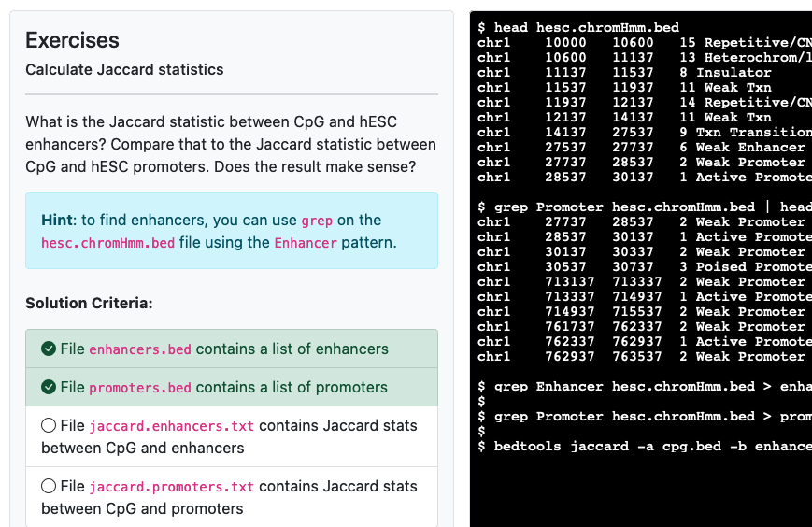
Task: Click the grep Enhancer redirect command in terminal
Action: coord(645,387)
